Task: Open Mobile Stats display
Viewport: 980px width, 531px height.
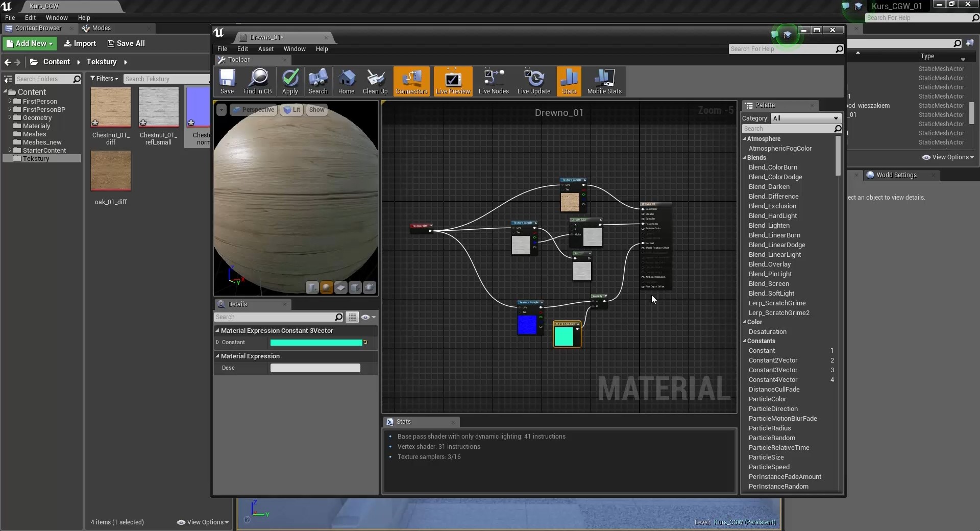Action: click(x=604, y=82)
